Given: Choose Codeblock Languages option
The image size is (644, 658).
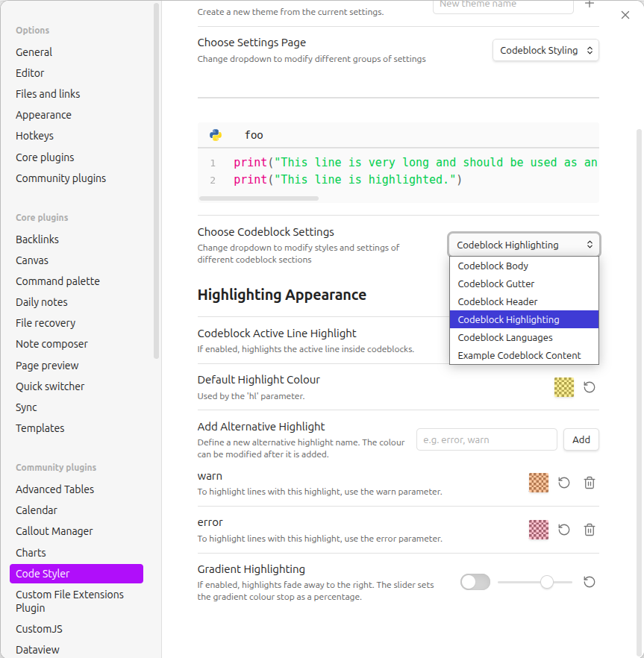Looking at the screenshot, I should 505,337.
